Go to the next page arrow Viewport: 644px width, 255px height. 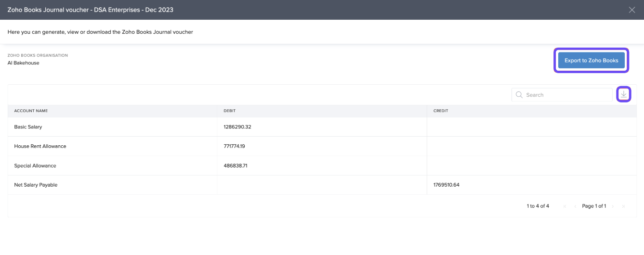(613, 206)
